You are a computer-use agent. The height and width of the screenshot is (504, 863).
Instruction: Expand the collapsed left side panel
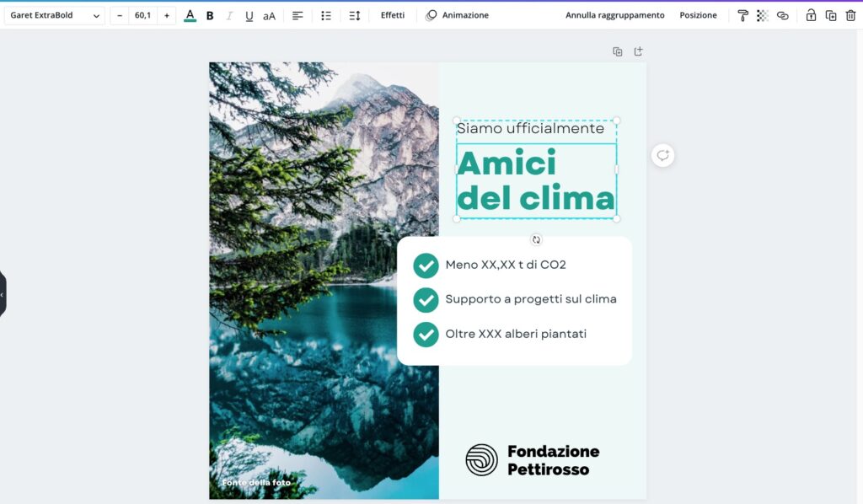3,294
